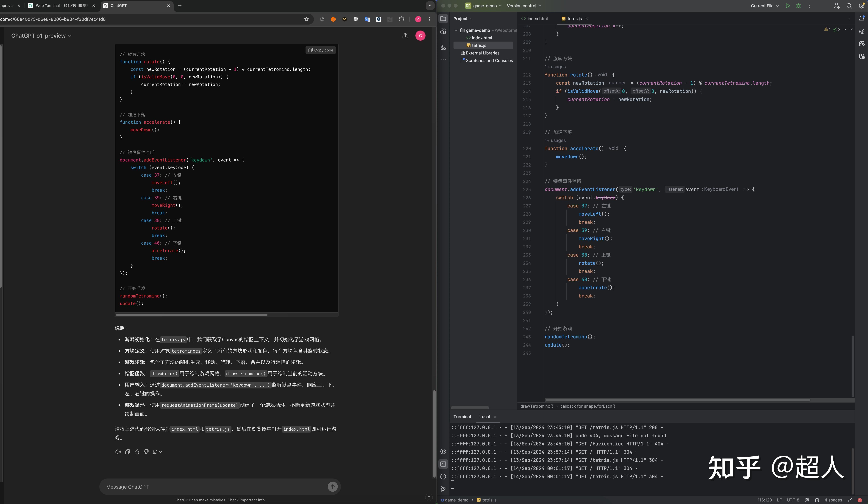This screenshot has width=868, height=504.
Task: Open regenerate response model dropdown
Action: [157, 452]
